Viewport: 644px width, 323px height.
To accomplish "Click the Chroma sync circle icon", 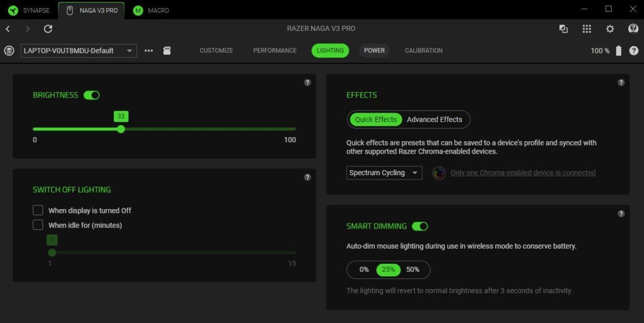I will [439, 173].
